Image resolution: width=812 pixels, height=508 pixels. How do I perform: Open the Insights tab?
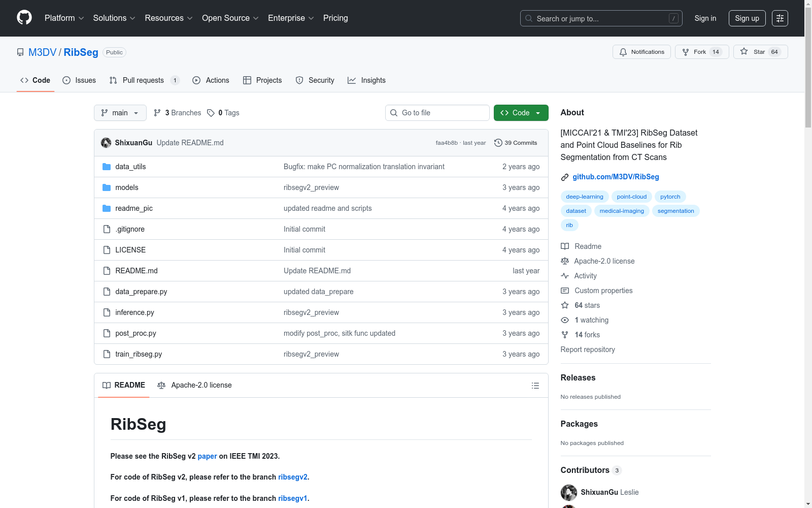tap(366, 80)
